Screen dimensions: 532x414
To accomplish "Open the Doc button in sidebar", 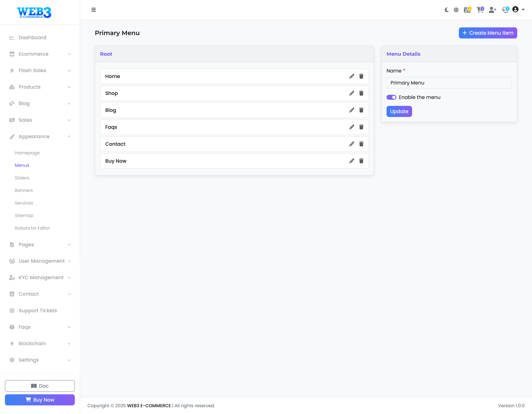I will point(40,386).
